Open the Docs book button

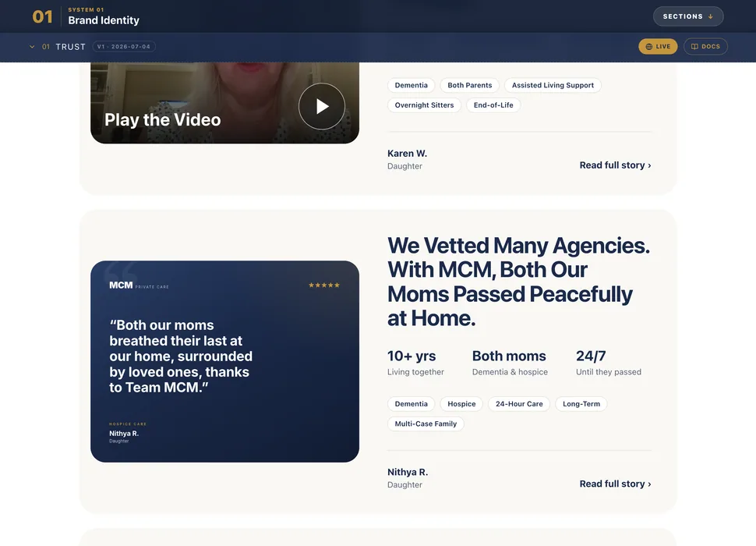coord(705,46)
